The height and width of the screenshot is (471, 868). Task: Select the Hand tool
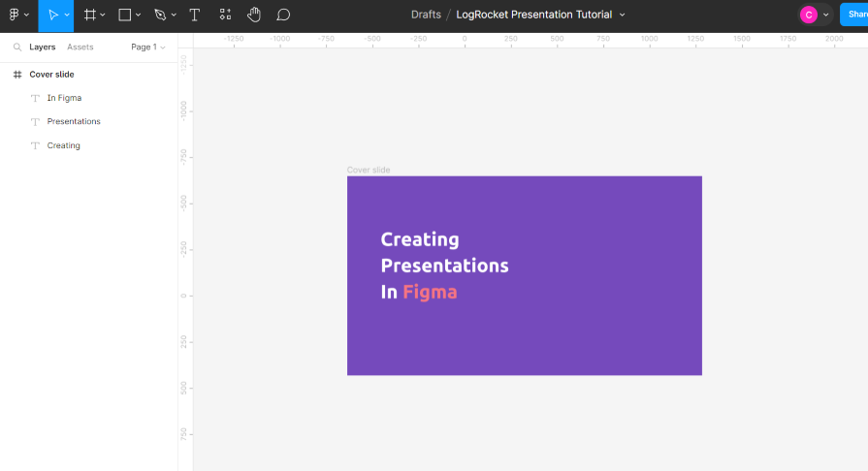tap(254, 15)
